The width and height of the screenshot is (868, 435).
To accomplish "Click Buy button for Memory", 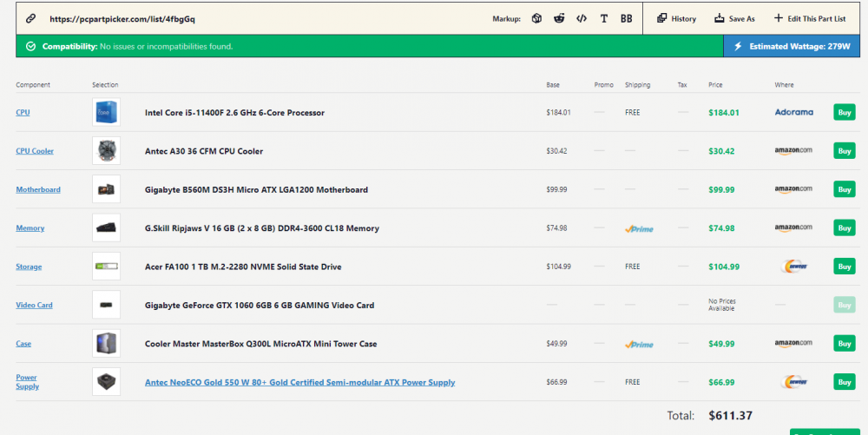I will click(845, 228).
